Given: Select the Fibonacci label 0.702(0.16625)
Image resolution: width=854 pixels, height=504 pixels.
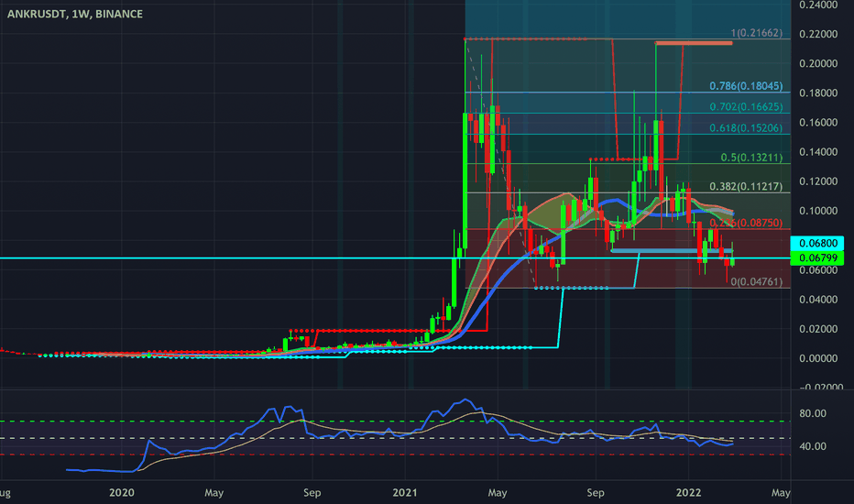Looking at the screenshot, I should pyautogui.click(x=746, y=107).
